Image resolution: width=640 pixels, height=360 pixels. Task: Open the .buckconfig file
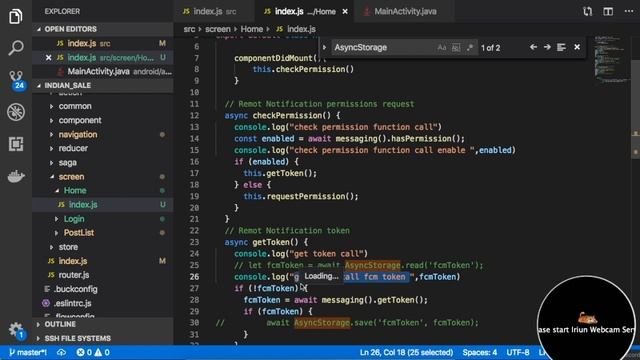(103, 289)
